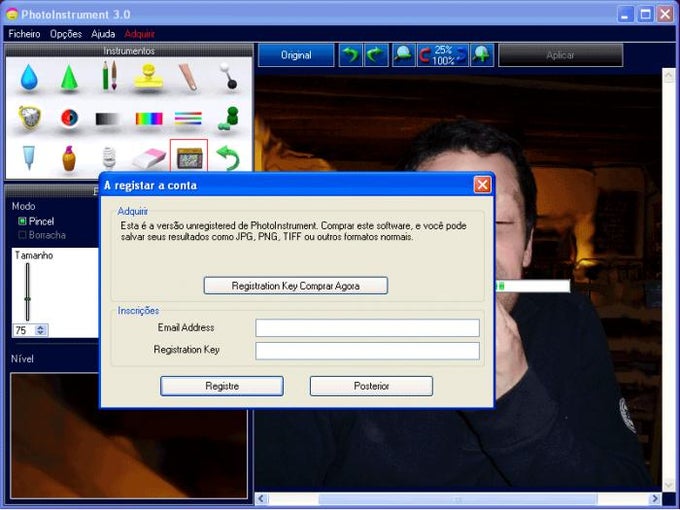Enable the Pincel mode option

click(36, 221)
